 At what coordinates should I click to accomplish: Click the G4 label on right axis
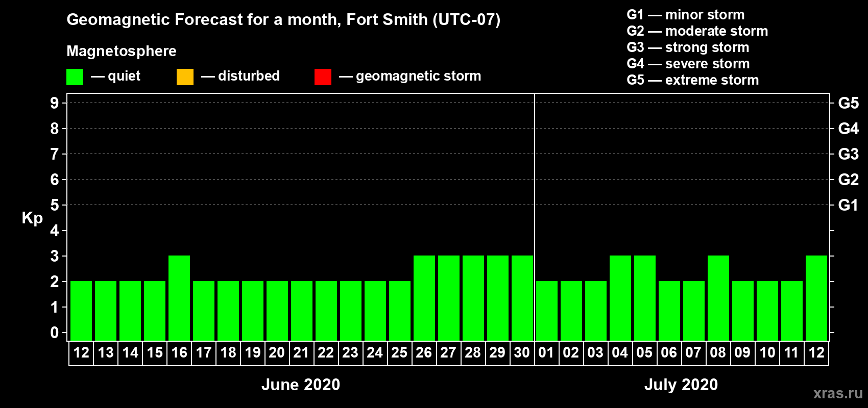click(849, 129)
